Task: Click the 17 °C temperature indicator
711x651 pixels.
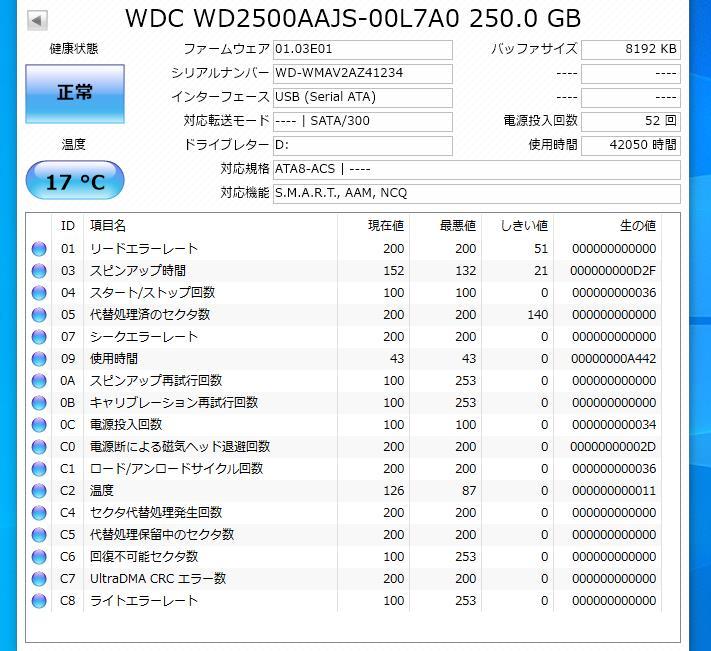Action: (75, 180)
